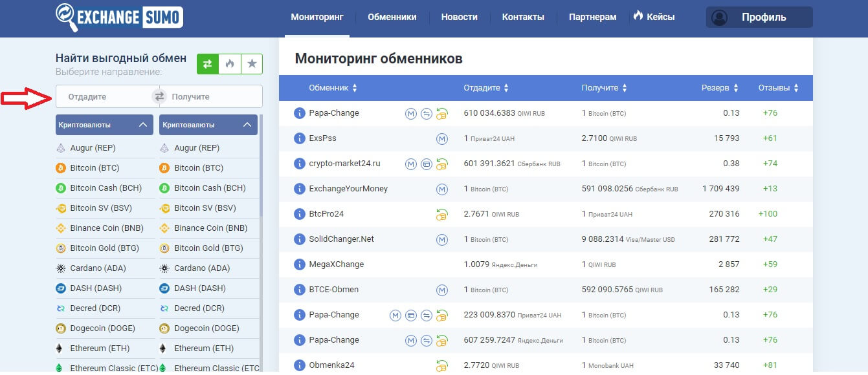This screenshot has width=868, height=375.
Task: Open info icon for Papa-Change 610 034.6383 row
Action: [299, 113]
